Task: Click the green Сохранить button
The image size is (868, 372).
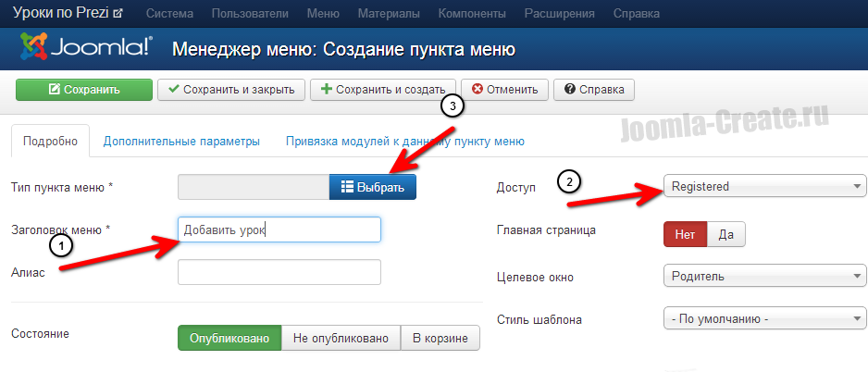Action: click(x=83, y=90)
